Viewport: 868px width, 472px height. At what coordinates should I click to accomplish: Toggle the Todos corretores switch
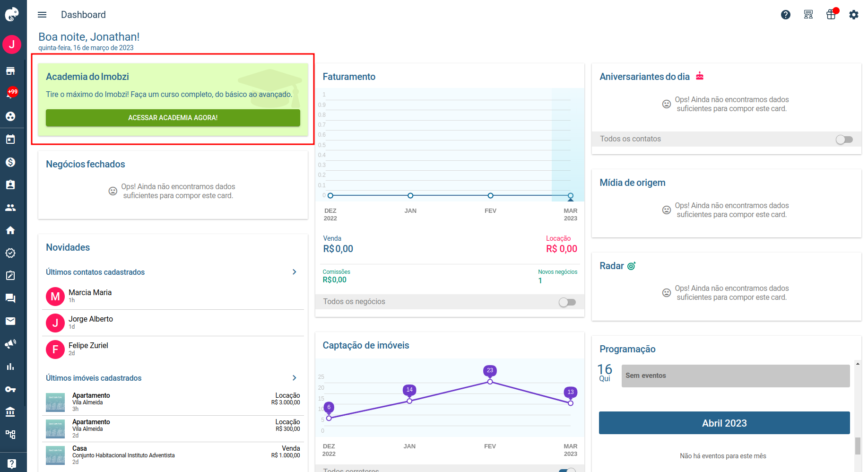567,470
